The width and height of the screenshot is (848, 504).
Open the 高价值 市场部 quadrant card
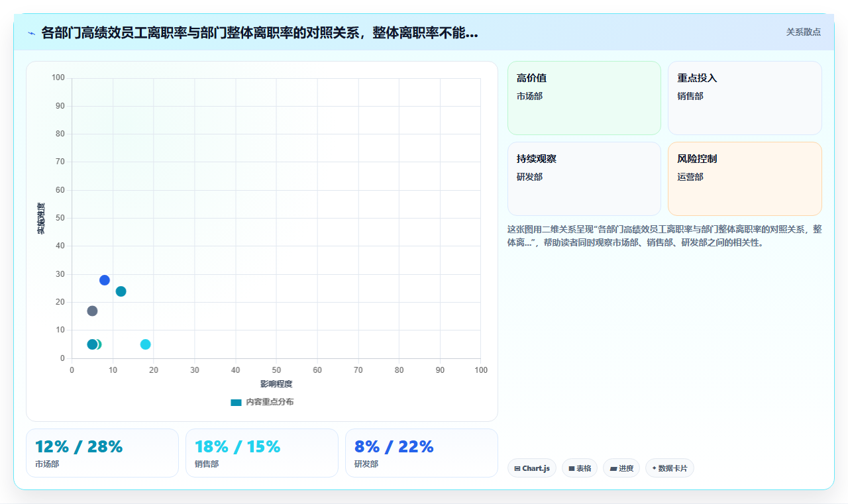[x=584, y=98]
